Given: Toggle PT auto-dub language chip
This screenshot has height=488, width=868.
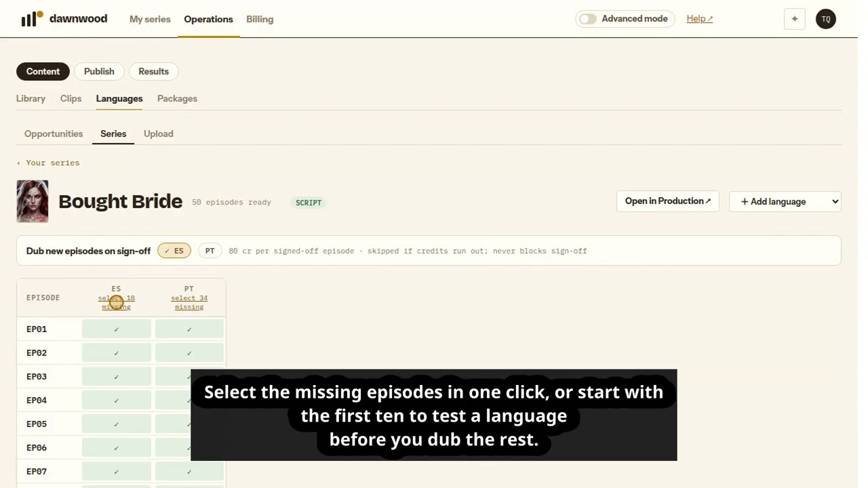Looking at the screenshot, I should click(210, 251).
